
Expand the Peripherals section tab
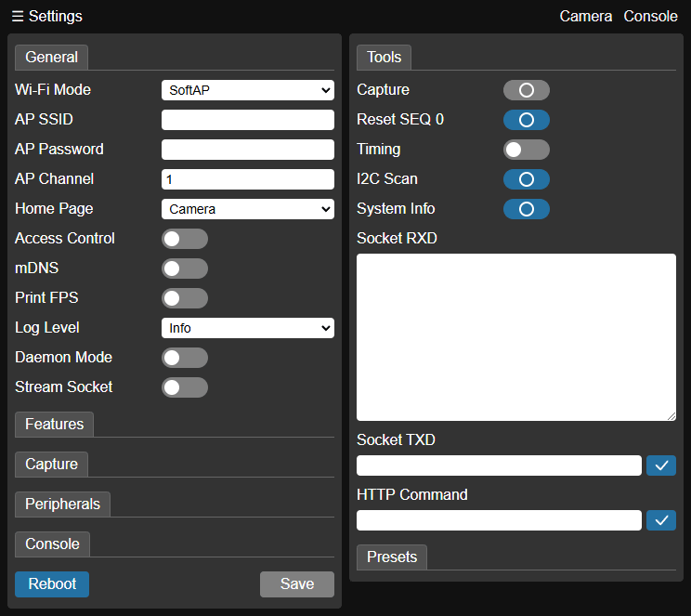pos(62,505)
